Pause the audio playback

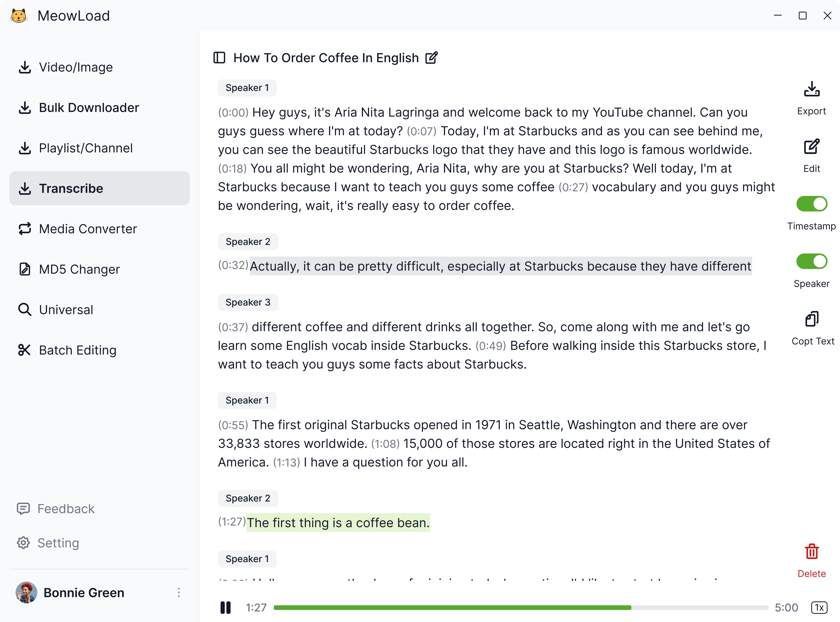(x=225, y=607)
